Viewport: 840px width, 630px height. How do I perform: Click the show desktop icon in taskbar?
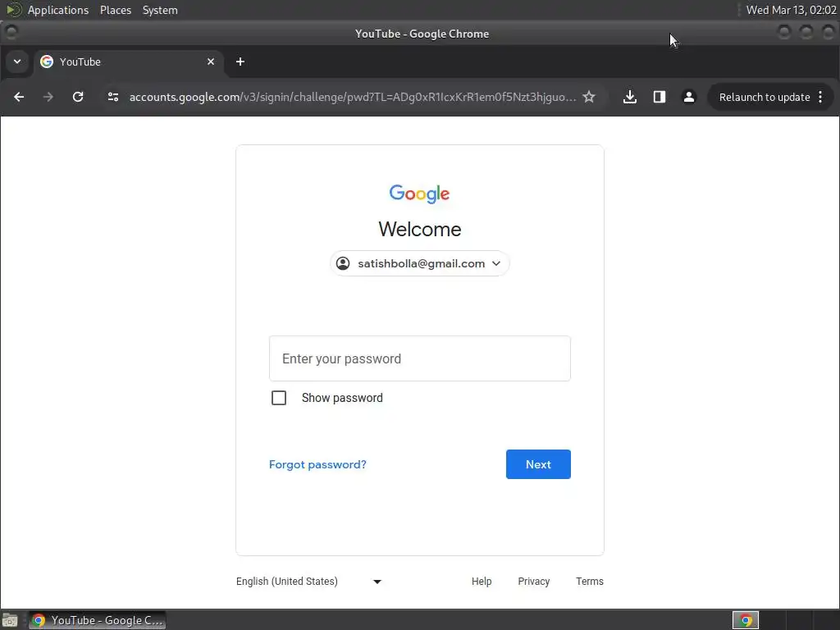tap(10, 620)
